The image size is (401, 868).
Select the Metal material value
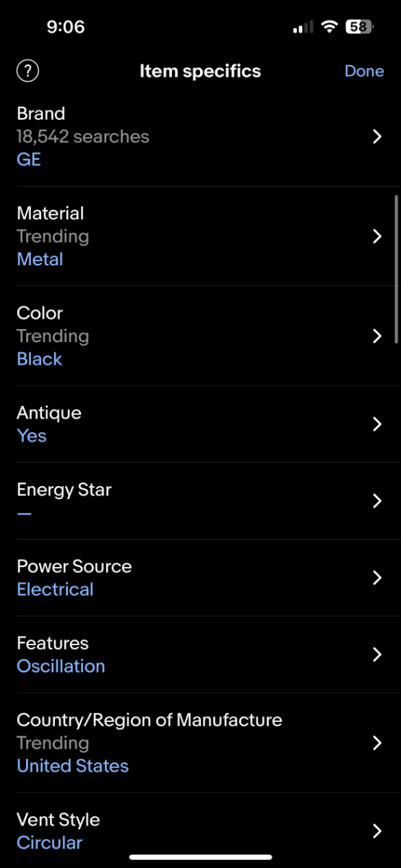(x=40, y=260)
